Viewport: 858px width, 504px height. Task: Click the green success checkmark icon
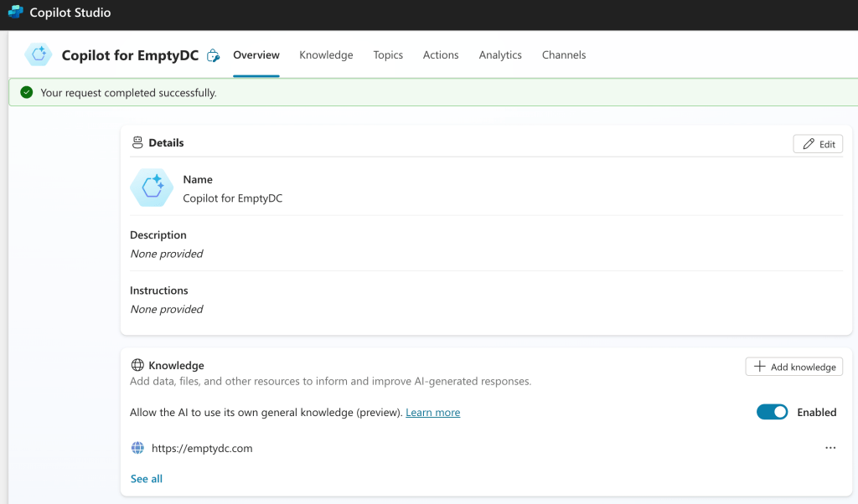[27, 93]
